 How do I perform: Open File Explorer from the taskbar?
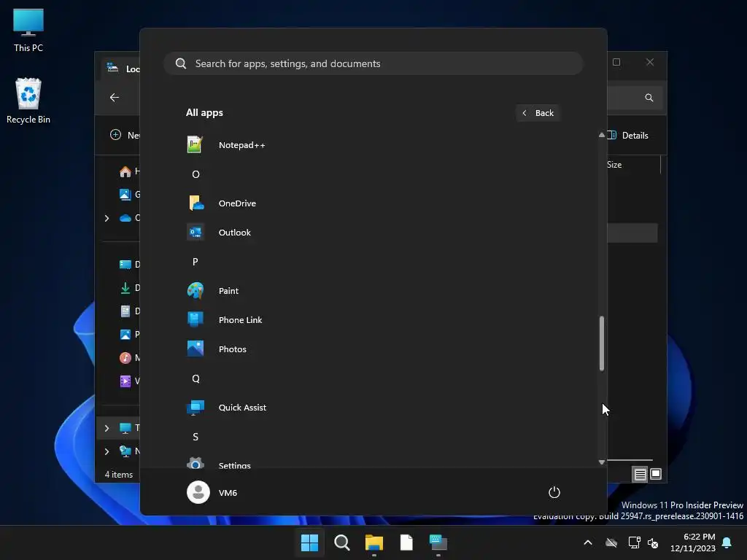(x=374, y=542)
